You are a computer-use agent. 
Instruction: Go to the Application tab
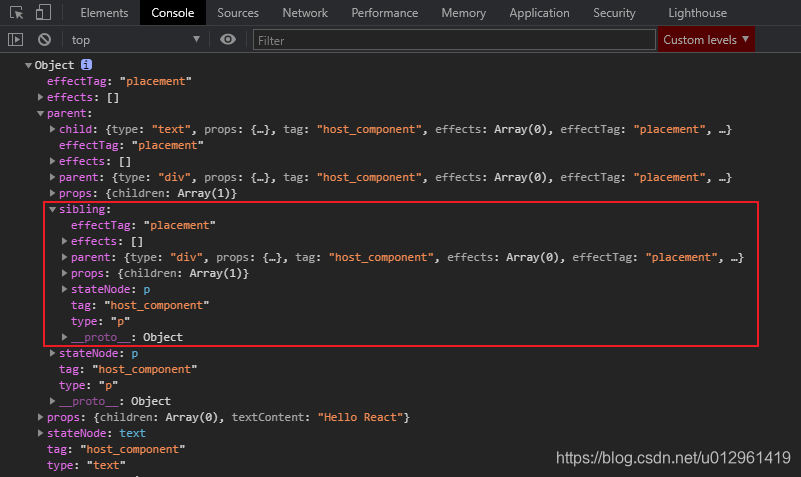(539, 13)
